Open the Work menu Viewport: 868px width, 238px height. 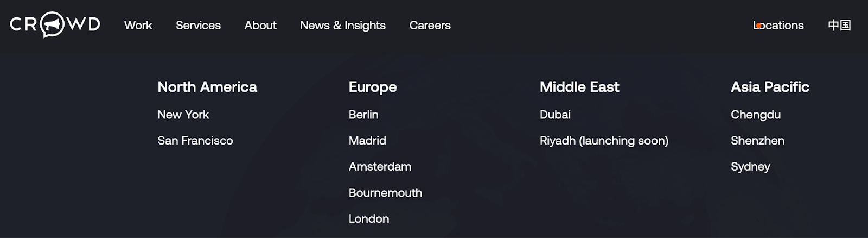(138, 26)
